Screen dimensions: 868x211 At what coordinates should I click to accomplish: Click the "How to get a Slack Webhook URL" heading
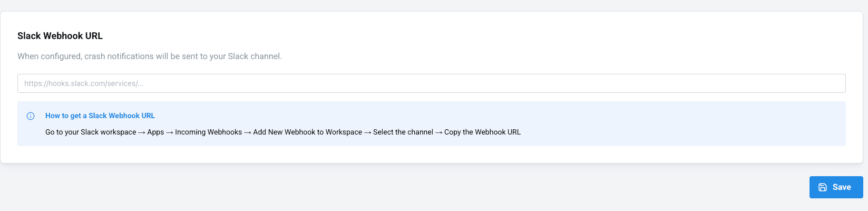tap(100, 116)
